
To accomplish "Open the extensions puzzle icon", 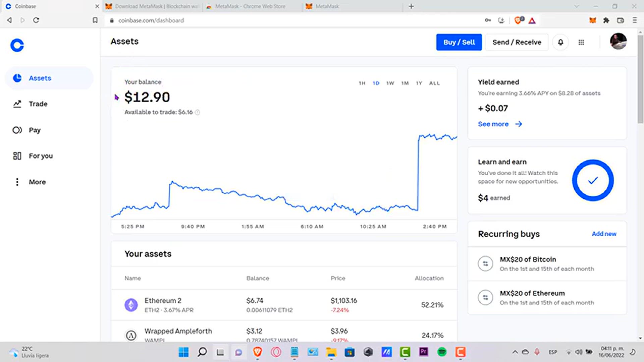I will click(x=606, y=20).
